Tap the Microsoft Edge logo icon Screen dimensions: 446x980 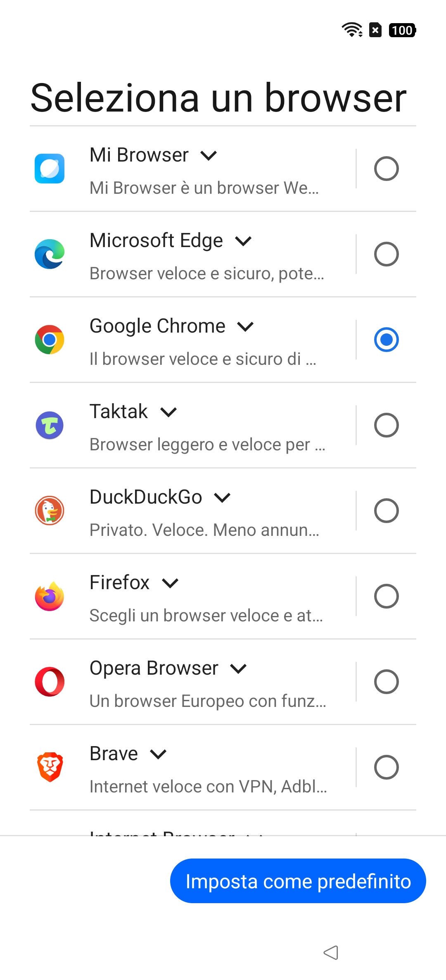coord(50,254)
